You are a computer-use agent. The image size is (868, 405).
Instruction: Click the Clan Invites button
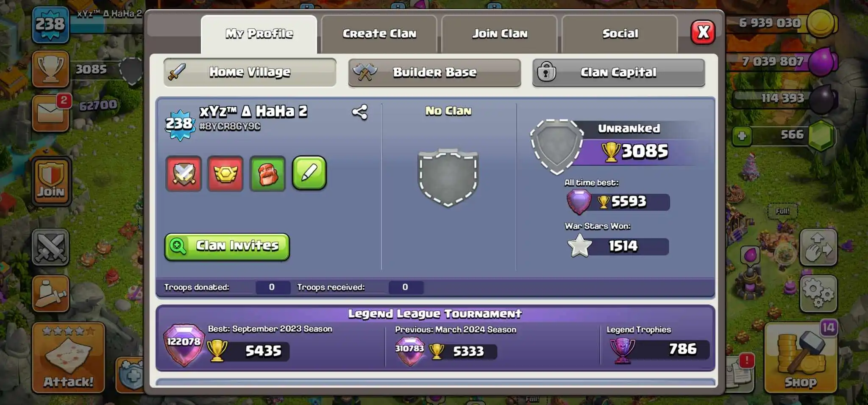click(227, 246)
